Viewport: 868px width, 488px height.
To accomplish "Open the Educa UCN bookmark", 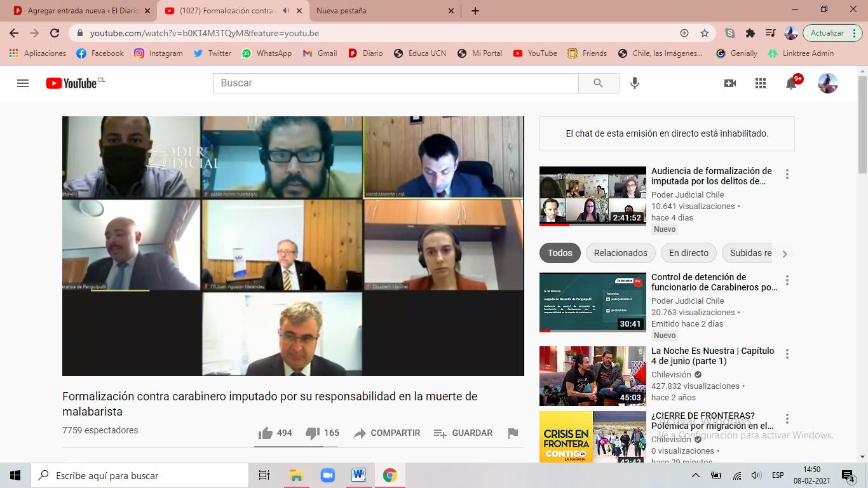I will pyautogui.click(x=420, y=53).
